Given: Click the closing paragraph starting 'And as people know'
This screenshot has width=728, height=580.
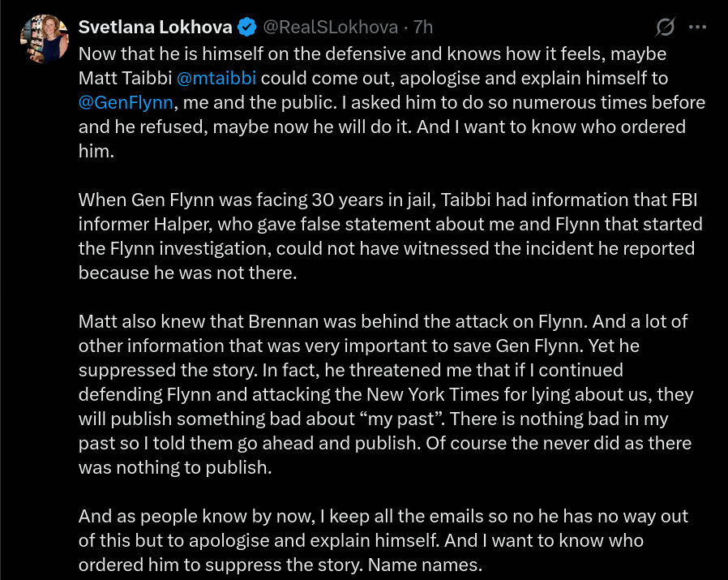Looking at the screenshot, I should [383, 540].
